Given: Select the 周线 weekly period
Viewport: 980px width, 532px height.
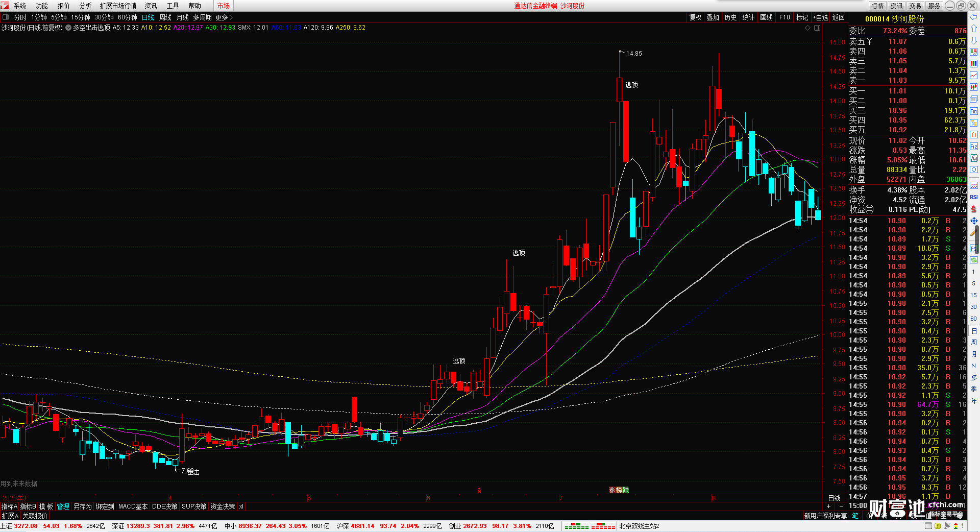Looking at the screenshot, I should point(165,17).
